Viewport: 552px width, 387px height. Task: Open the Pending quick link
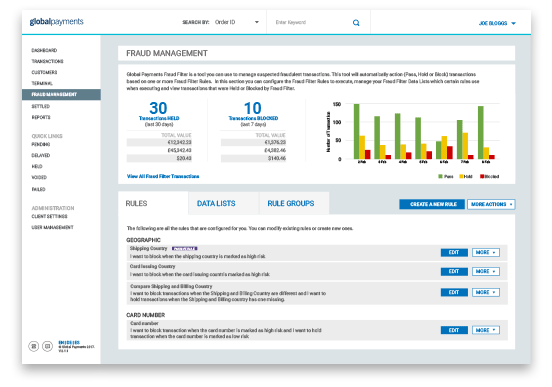tap(40, 144)
